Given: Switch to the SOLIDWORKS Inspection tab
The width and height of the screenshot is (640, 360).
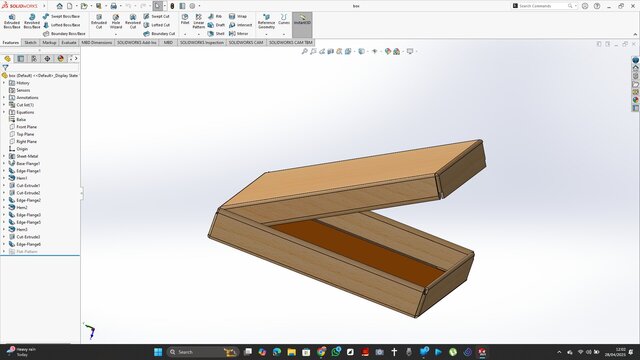Looking at the screenshot, I should tap(202, 42).
